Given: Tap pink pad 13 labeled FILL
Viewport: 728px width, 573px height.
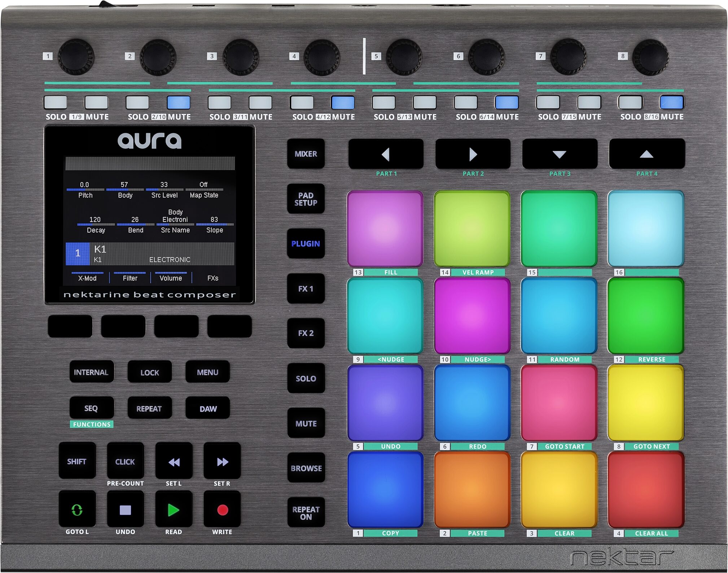Looking at the screenshot, I should pos(385,229).
